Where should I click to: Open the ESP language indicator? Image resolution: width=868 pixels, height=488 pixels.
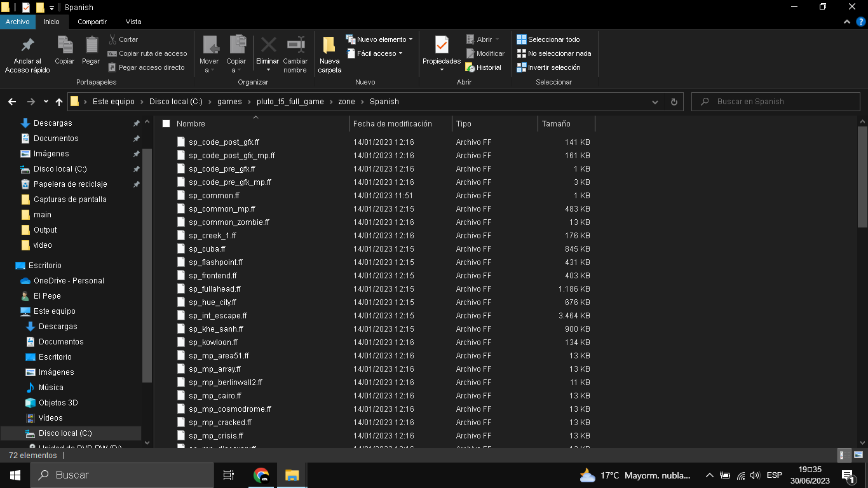click(x=774, y=475)
